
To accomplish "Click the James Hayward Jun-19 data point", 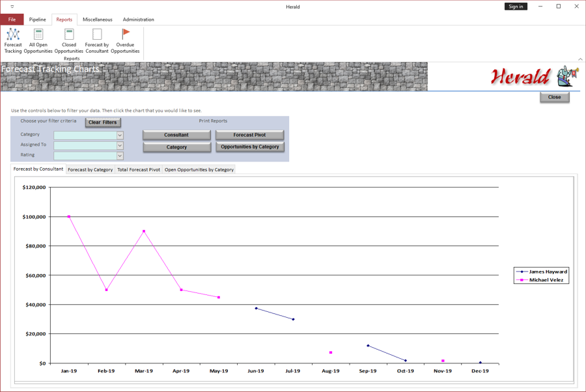I will click(256, 308).
